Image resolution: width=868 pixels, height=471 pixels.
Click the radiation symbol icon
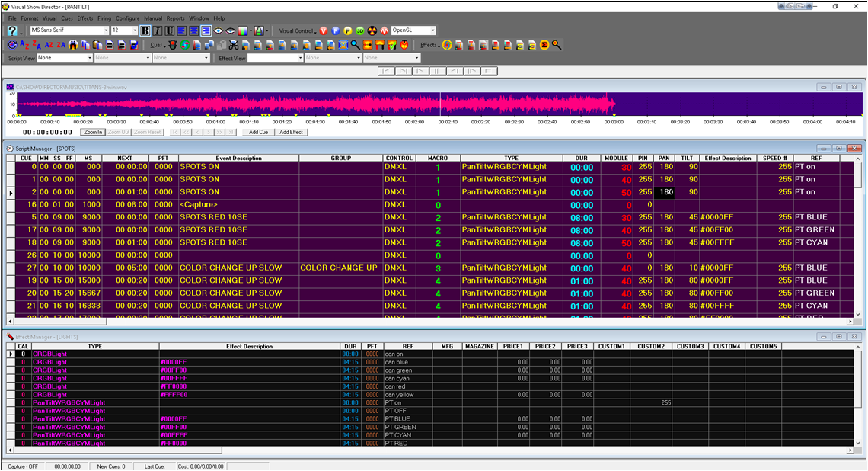tap(372, 31)
